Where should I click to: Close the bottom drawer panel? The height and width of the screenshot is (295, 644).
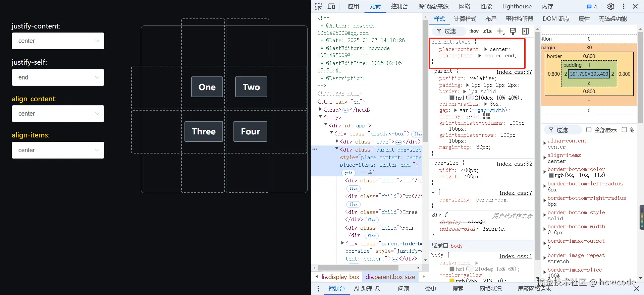636,289
